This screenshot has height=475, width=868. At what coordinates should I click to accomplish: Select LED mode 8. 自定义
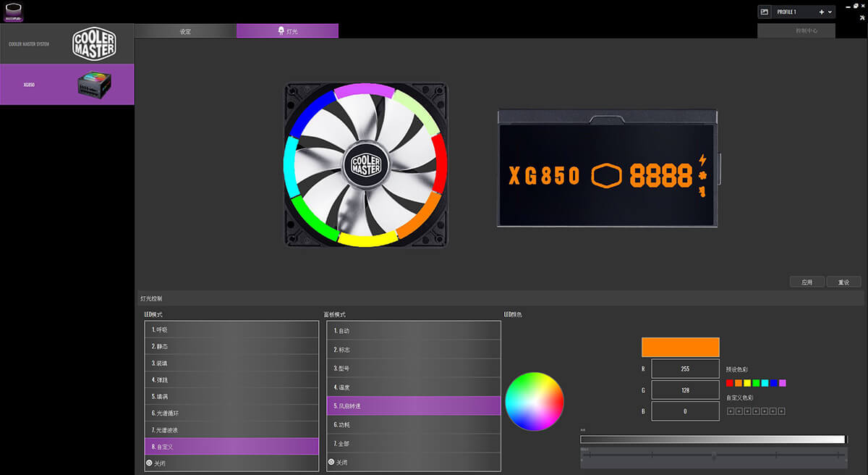[231, 447]
